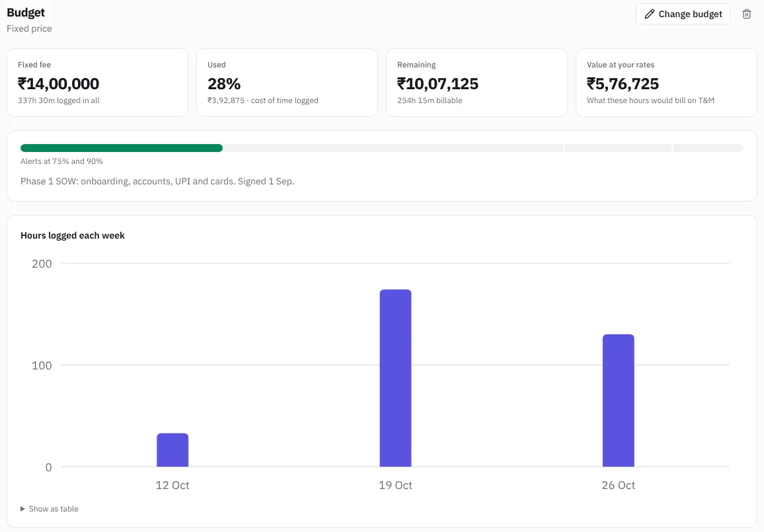This screenshot has width=764, height=532.
Task: Click the Remaining ₹10,07,125 amount
Action: pyautogui.click(x=438, y=84)
